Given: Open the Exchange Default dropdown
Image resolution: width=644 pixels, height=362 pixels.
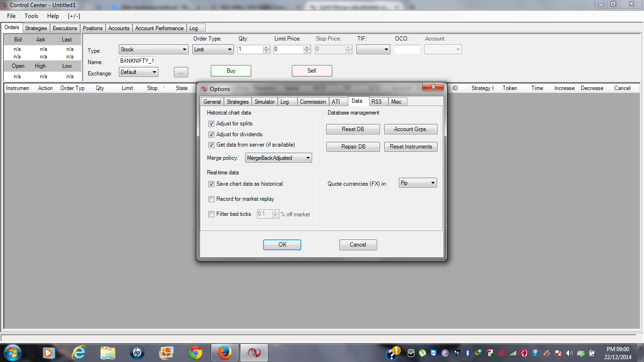Looking at the screenshot, I should pos(139,72).
